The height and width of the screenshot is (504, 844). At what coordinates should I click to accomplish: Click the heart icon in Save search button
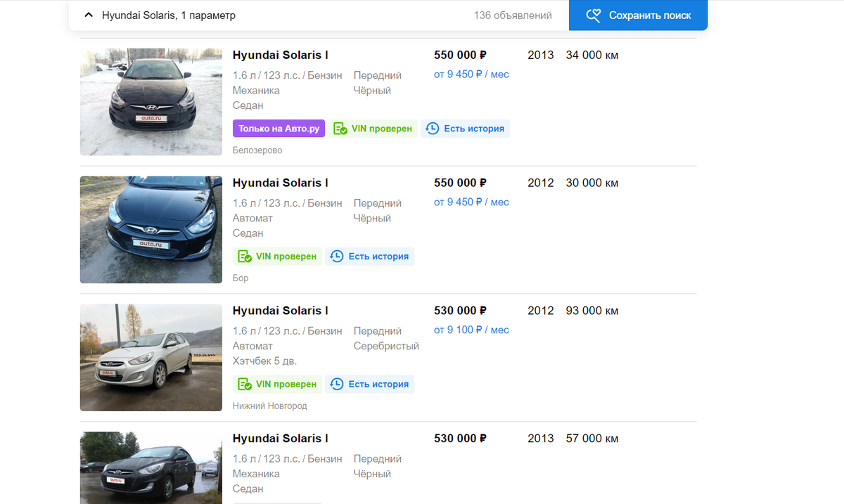tap(594, 15)
